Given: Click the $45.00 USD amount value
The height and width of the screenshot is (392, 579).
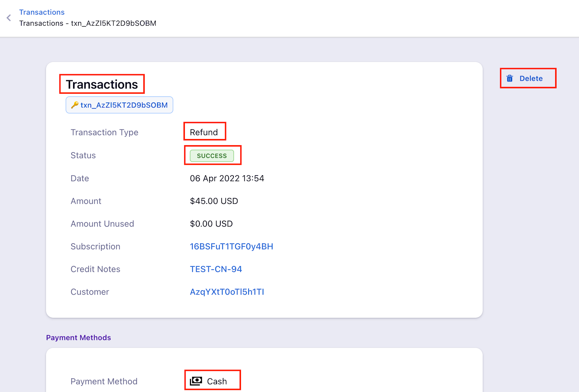Looking at the screenshot, I should tap(214, 201).
